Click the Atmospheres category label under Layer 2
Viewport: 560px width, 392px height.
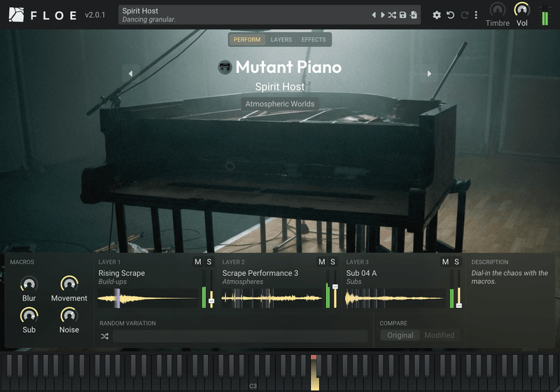243,281
